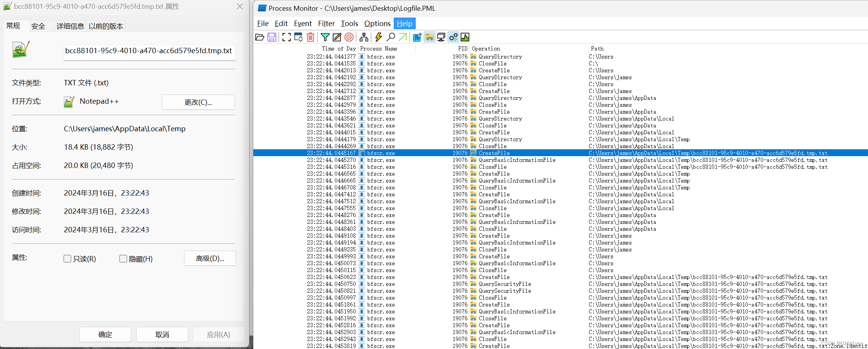
Task: Click the Operation column header
Action: 529,49
